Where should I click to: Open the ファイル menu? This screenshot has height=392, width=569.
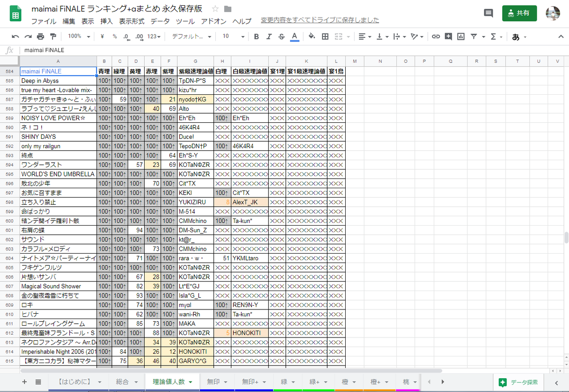point(44,21)
